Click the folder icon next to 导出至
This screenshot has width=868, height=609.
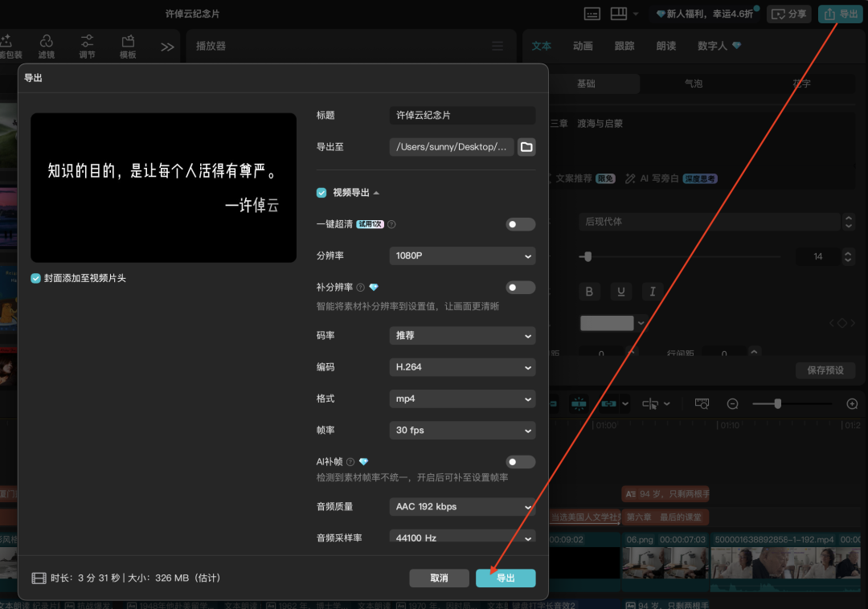tap(526, 147)
